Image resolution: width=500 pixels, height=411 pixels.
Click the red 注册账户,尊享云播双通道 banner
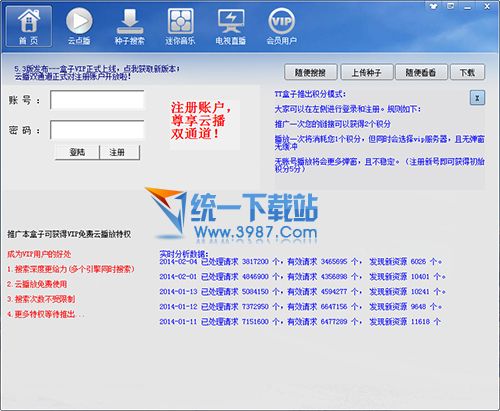pos(201,121)
